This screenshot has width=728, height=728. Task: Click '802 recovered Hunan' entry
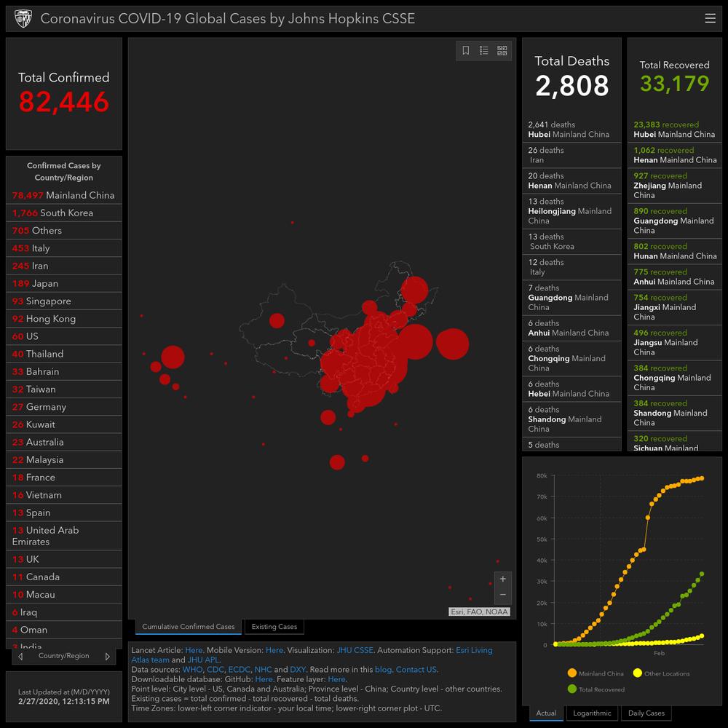[675, 251]
